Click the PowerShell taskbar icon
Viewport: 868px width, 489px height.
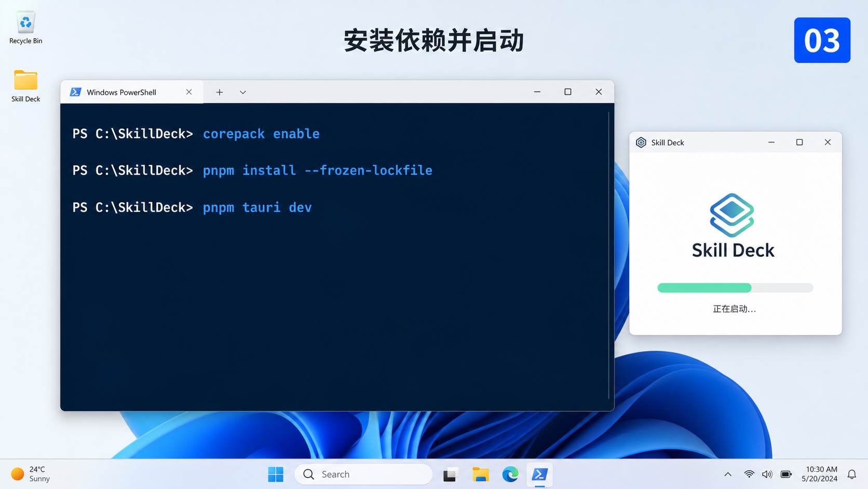coord(540,474)
